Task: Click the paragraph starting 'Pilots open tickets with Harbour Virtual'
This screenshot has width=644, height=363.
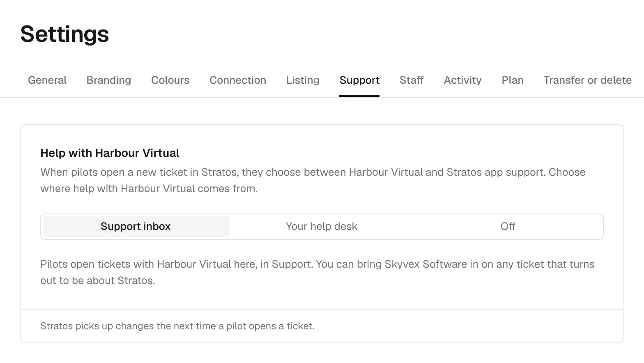Action: tap(317, 272)
